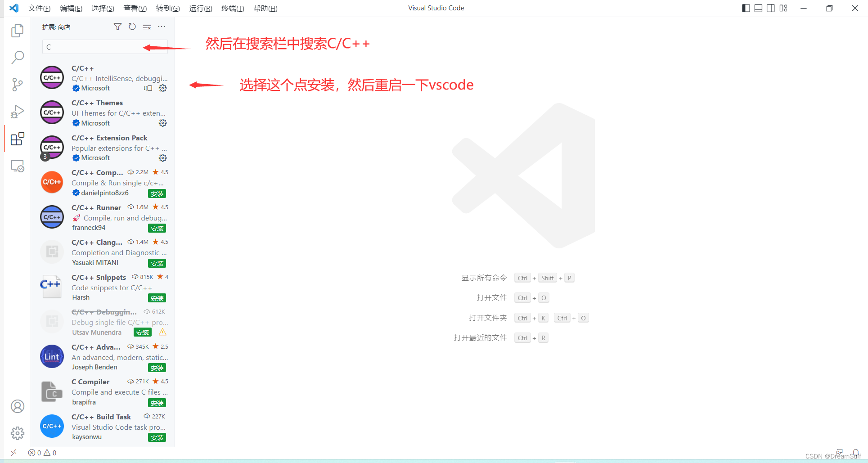This screenshot has width=868, height=463.
Task: Click the C/C++ IntelliSense, debugging description
Action: click(120, 78)
